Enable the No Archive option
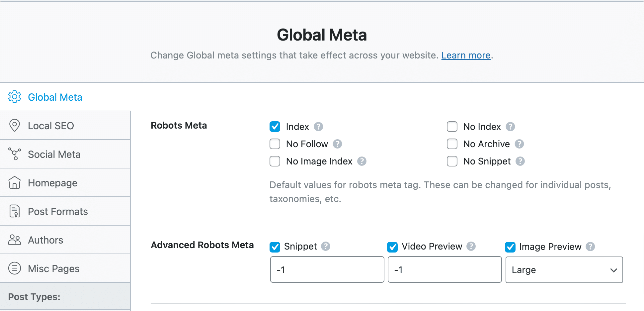This screenshot has width=644, height=311. point(452,144)
